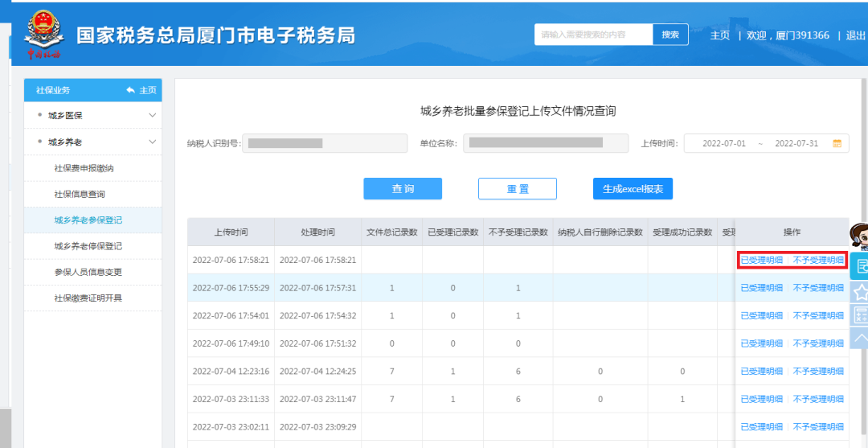Viewport: 868px width, 448px height.
Task: Open the customer service avatar assistant
Action: (x=860, y=237)
